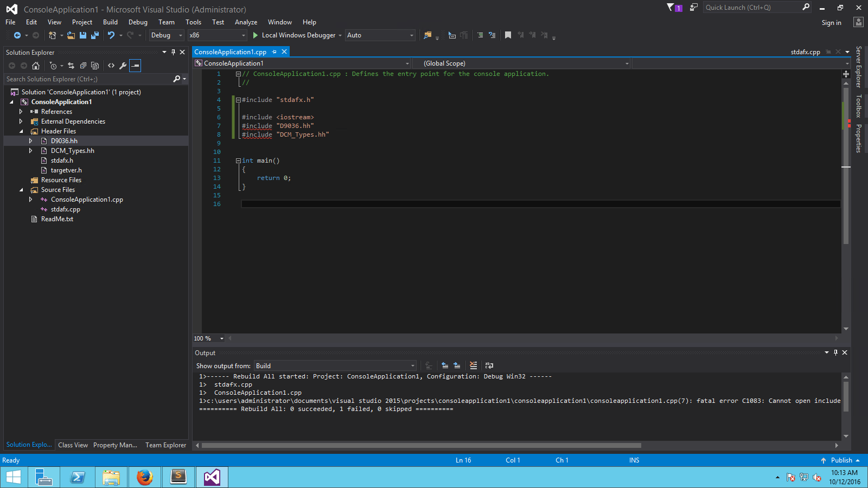Save the current file via toolbar

(83, 35)
